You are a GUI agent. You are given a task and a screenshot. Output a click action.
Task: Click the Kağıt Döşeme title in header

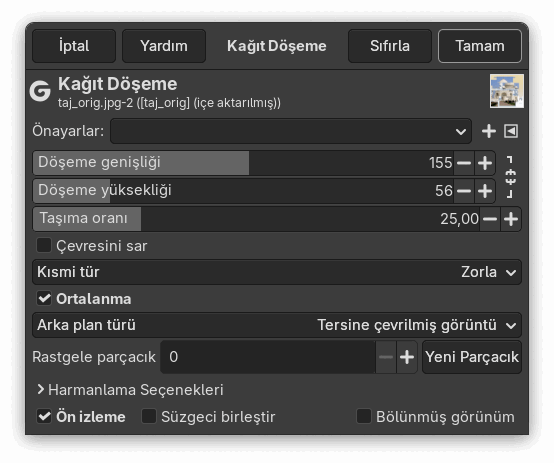(277, 46)
